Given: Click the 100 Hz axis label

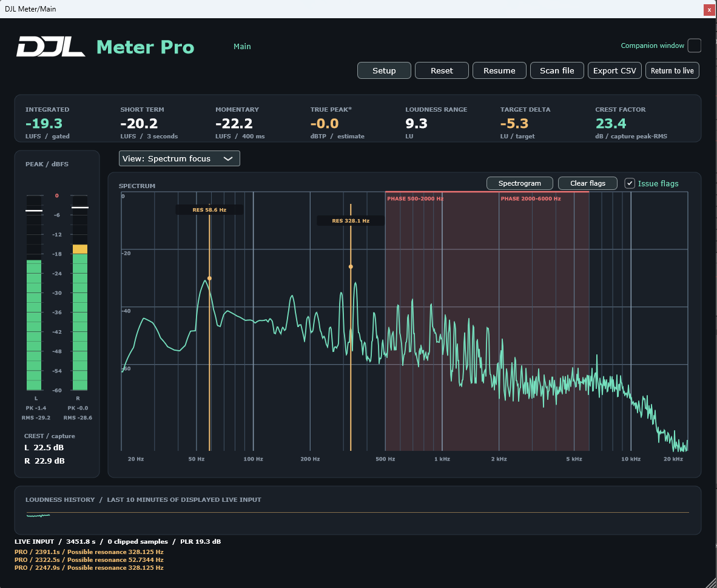Looking at the screenshot, I should [254, 459].
